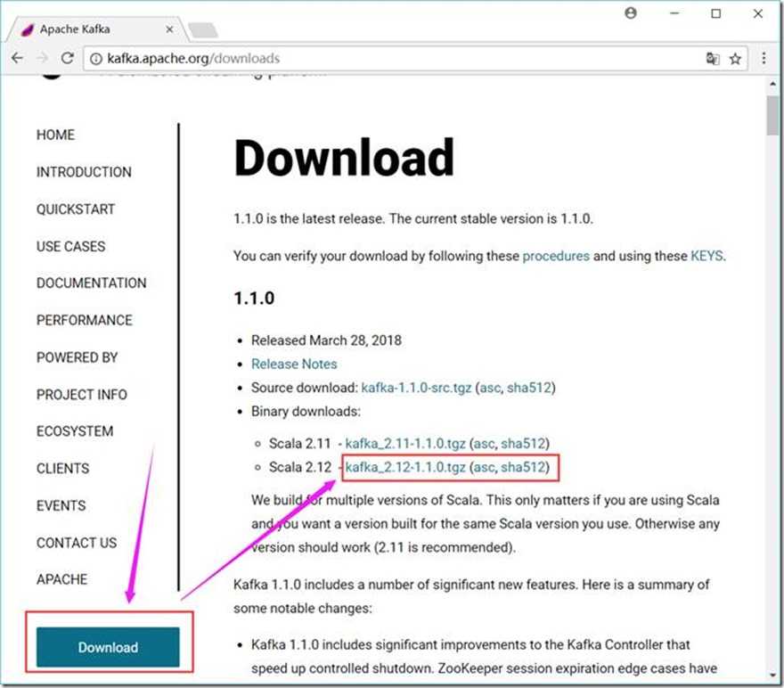Open APACHE sidebar item
The height and width of the screenshot is (688, 784).
(62, 579)
